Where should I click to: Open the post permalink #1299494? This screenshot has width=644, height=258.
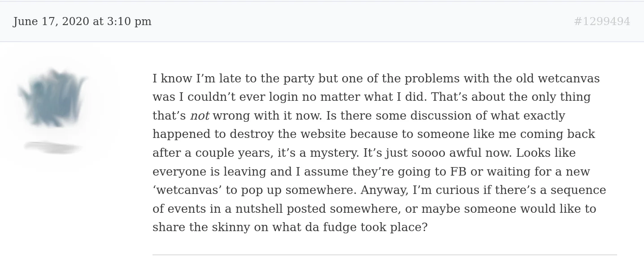tap(601, 22)
